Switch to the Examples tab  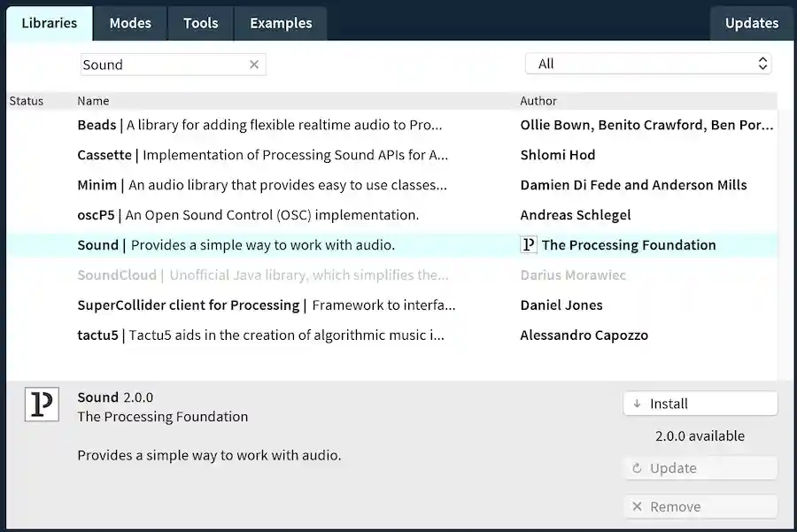point(281,24)
